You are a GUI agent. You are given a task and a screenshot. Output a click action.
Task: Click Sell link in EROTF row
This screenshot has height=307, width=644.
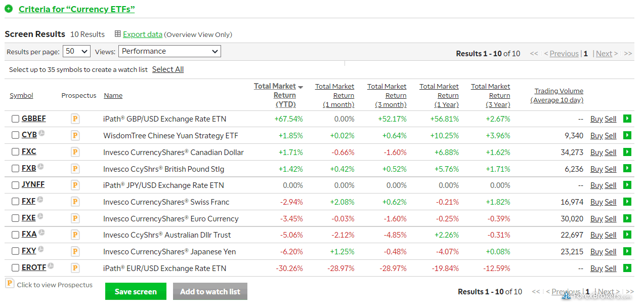pos(611,268)
